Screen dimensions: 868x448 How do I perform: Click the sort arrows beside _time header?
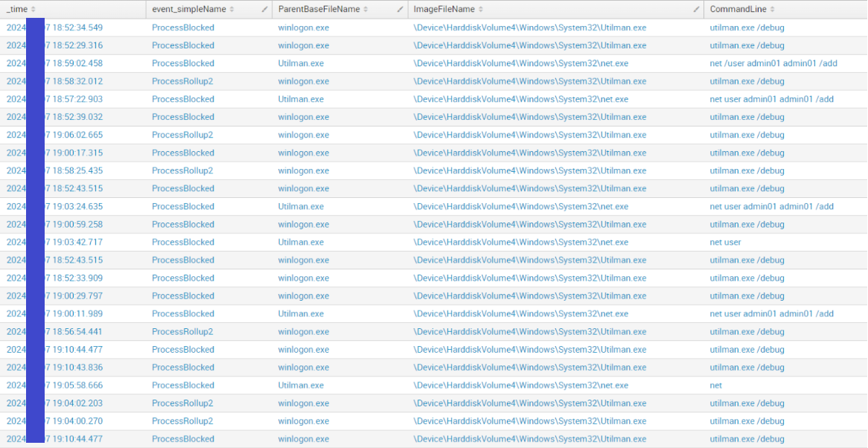coord(34,9)
